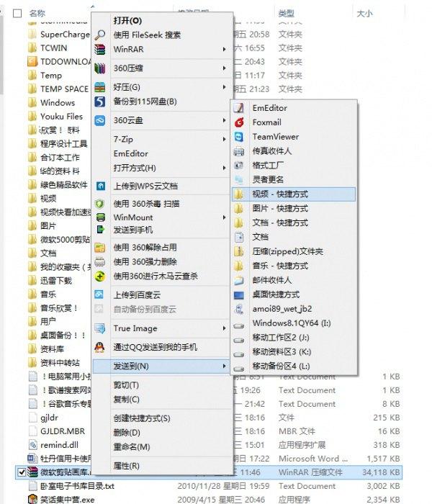The width and height of the screenshot is (432, 504).
Task: Click the Foxmail icon
Action: point(238,122)
